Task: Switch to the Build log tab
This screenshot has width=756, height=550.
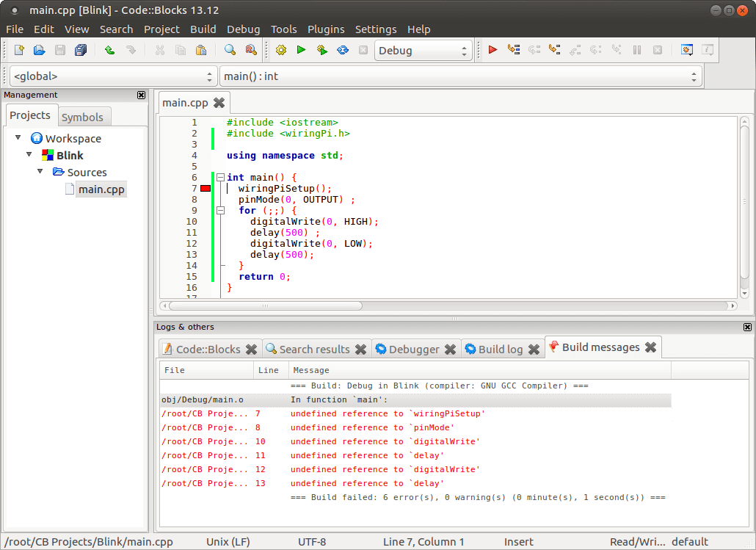Action: pyautogui.click(x=501, y=350)
